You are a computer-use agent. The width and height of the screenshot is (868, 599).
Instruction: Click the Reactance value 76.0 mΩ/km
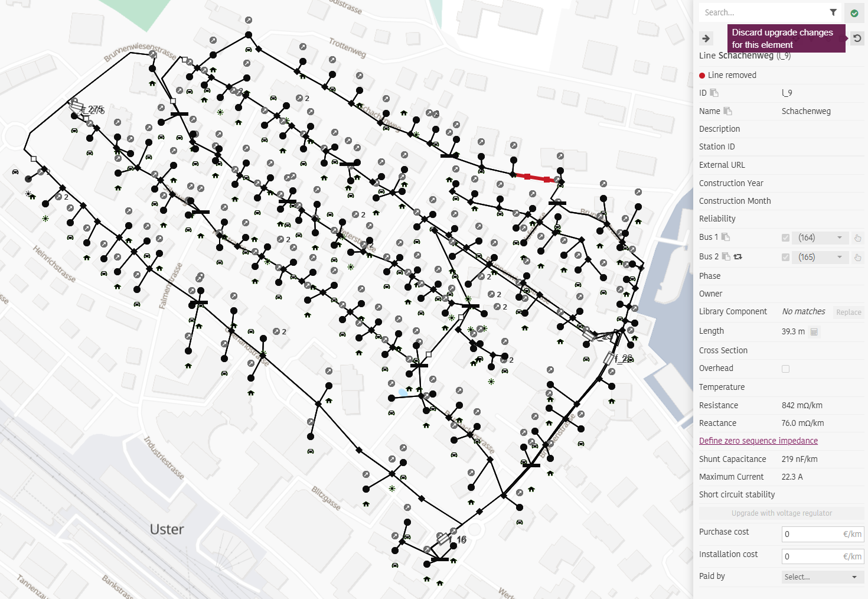[802, 423]
